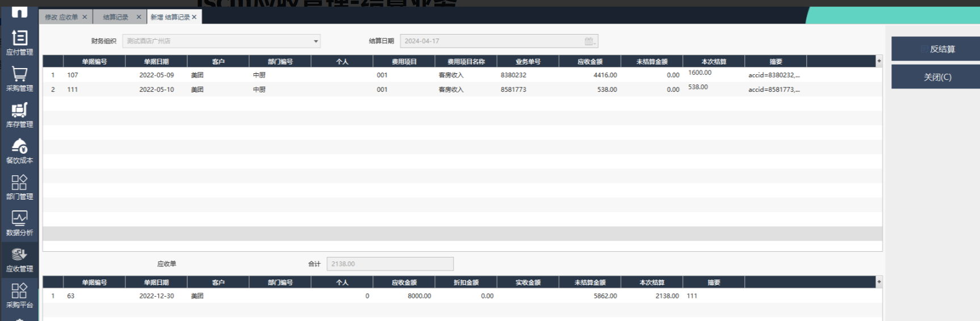Select the 新增 结算记录 tab
Screen dimensions: 980x321
click(170, 17)
